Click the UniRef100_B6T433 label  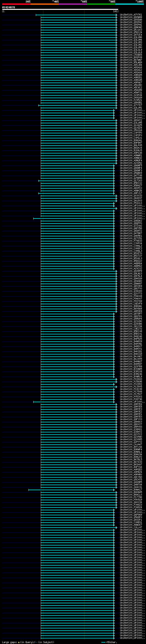point(131,462)
